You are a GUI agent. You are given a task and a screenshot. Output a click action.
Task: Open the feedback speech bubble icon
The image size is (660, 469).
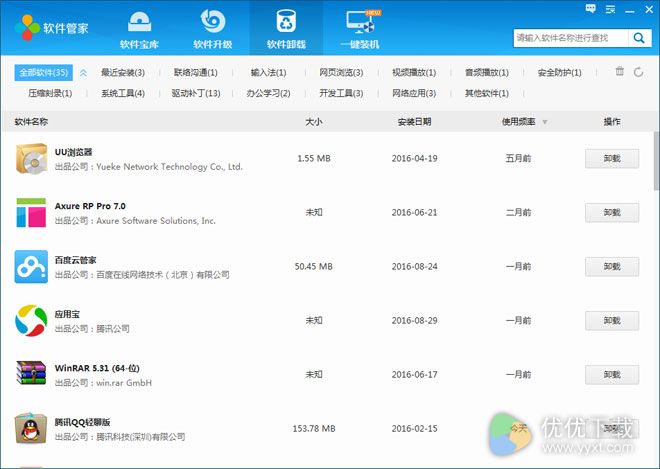pyautogui.click(x=591, y=9)
